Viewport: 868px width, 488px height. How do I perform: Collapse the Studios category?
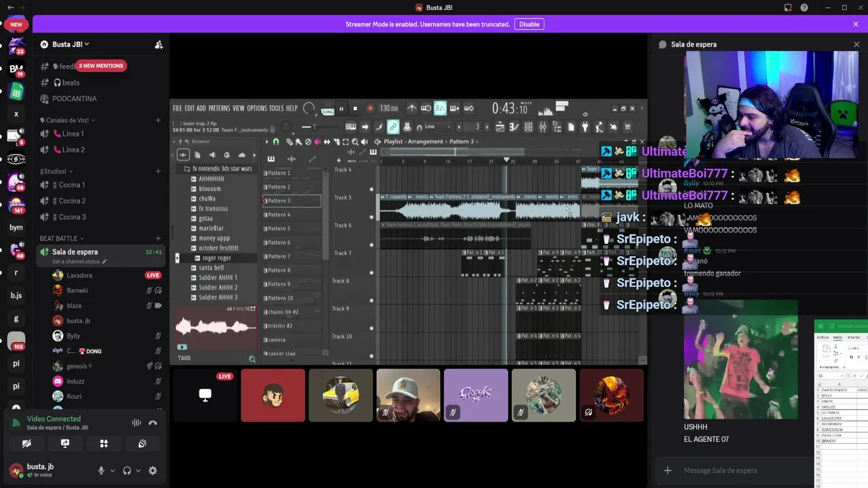(56, 171)
